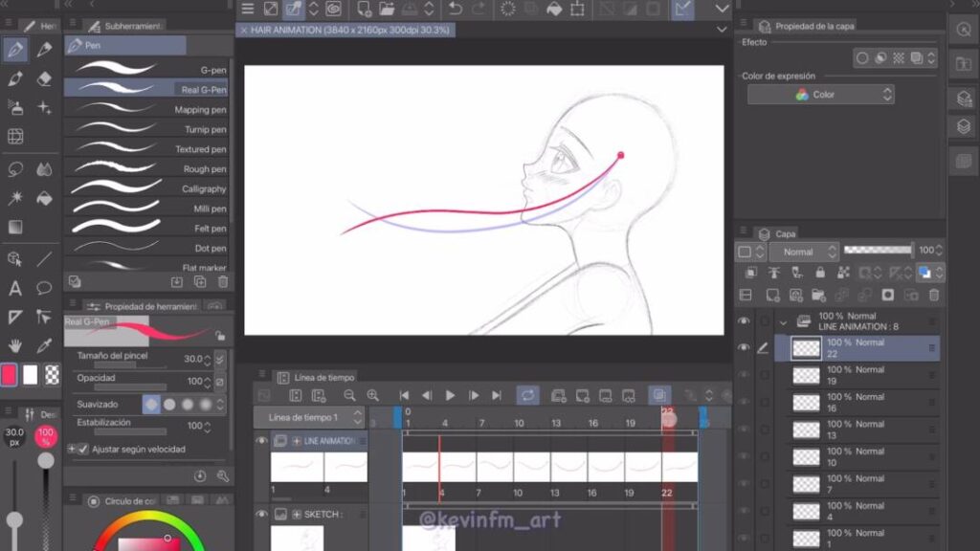Toggle the SKETCH track visibility in the timeline

pyautogui.click(x=261, y=514)
